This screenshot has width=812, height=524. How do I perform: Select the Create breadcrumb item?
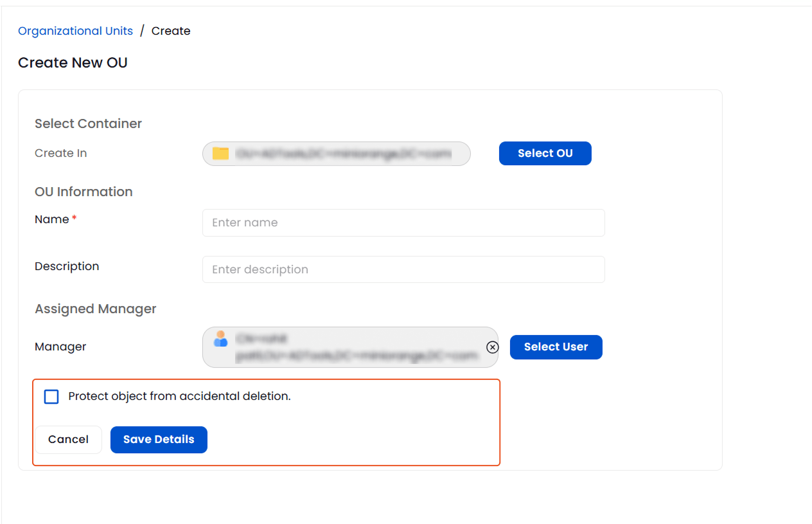point(170,30)
